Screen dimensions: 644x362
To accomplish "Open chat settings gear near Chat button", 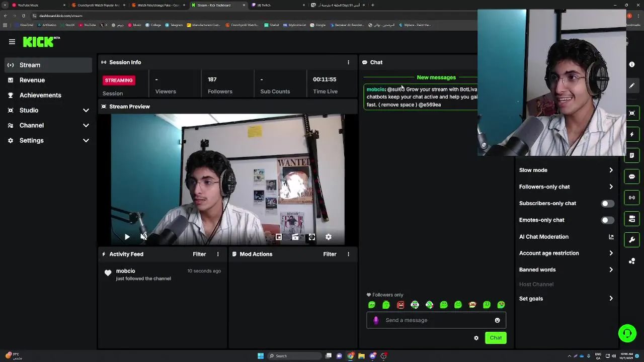I will [x=476, y=338].
